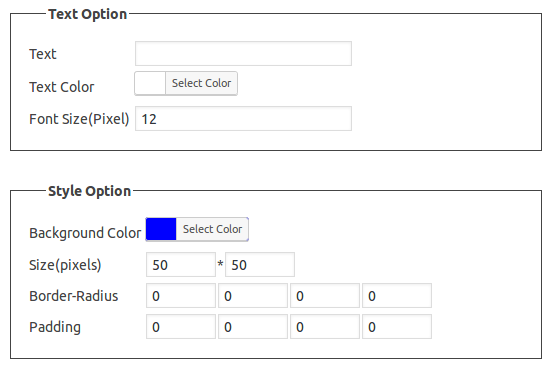Click the blue Background Color swatch
This screenshot has height=371, width=554.
pos(161,229)
